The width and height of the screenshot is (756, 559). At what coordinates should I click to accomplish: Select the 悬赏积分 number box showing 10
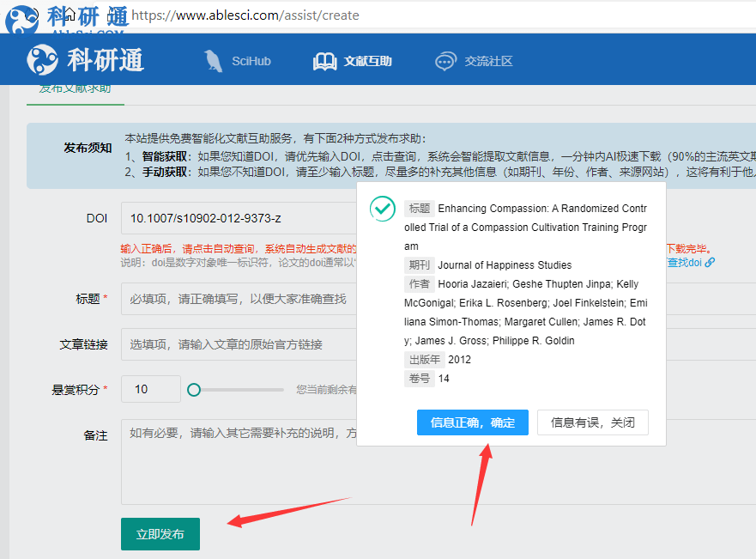point(150,389)
